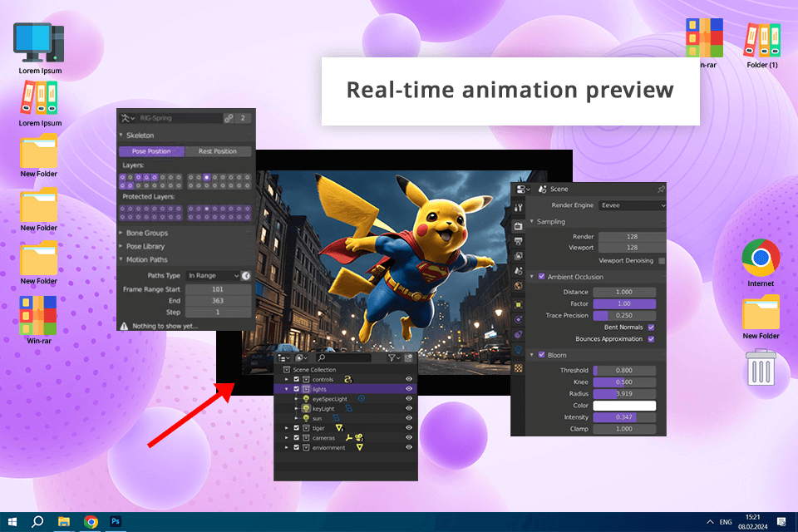Click the Windows Start button
798x532 pixels.
(12, 521)
